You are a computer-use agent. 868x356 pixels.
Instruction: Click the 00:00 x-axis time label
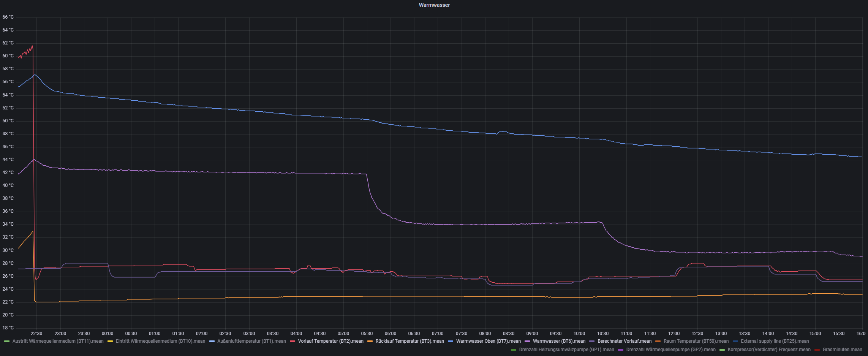pyautogui.click(x=108, y=334)
